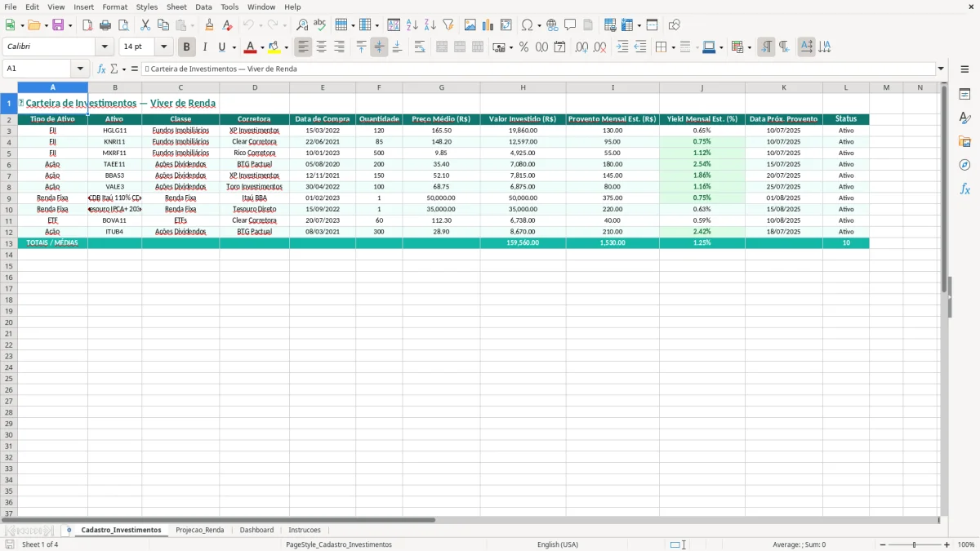980x551 pixels.
Task: Click the Sort Ascending icon
Action: (412, 25)
